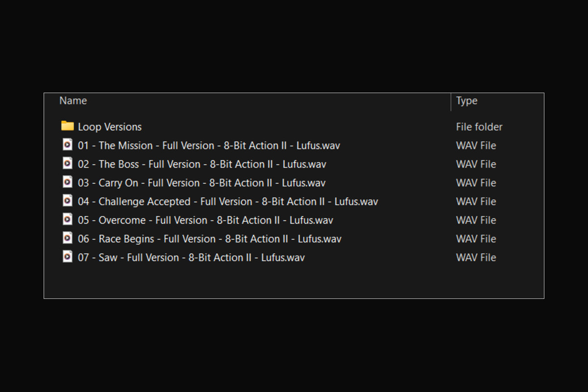The height and width of the screenshot is (392, 588).
Task: Click the File folder type of Loop Versions
Action: tap(479, 127)
